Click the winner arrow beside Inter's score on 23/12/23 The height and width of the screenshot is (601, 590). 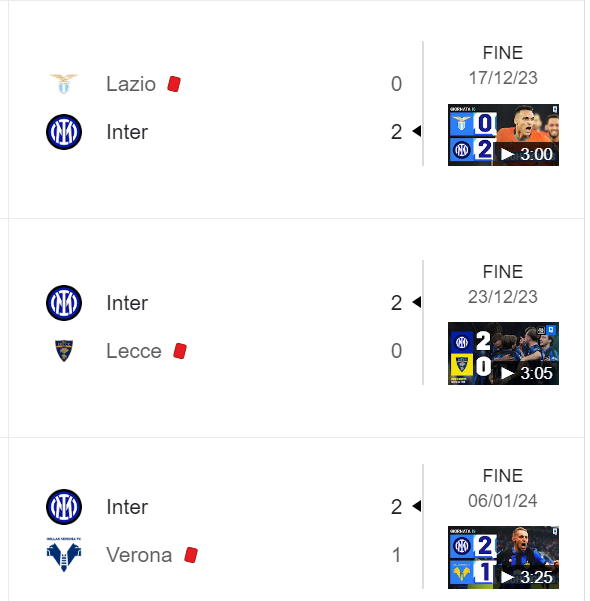coord(417,302)
